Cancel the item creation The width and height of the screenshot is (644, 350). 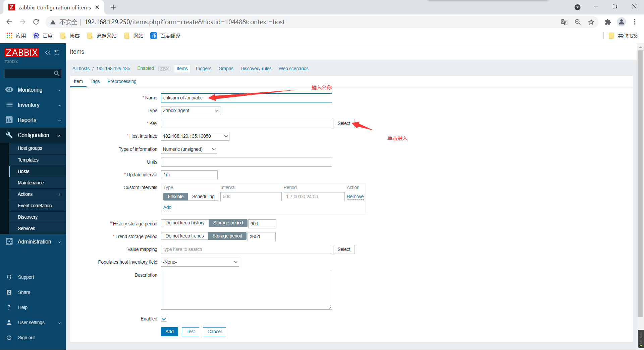tap(214, 332)
